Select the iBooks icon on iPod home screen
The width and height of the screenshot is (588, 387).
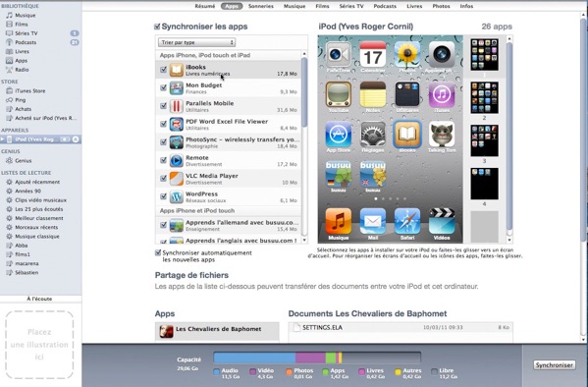(x=407, y=134)
